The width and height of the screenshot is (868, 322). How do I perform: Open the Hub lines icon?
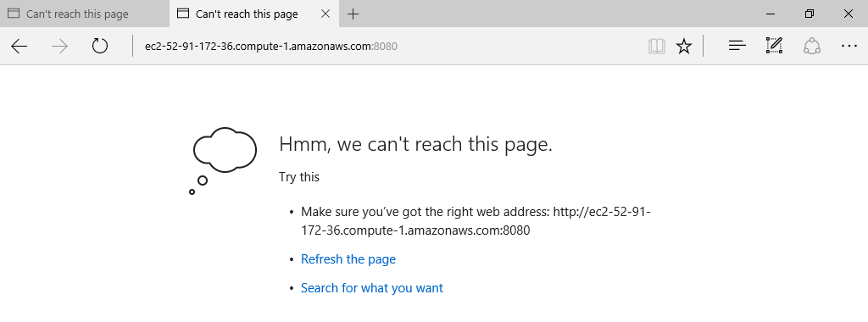737,46
